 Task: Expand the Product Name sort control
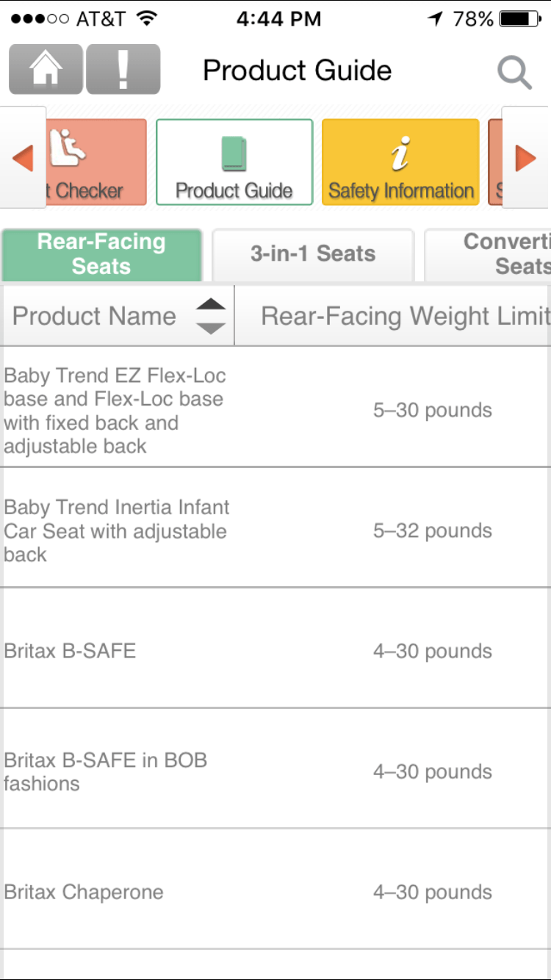click(211, 315)
